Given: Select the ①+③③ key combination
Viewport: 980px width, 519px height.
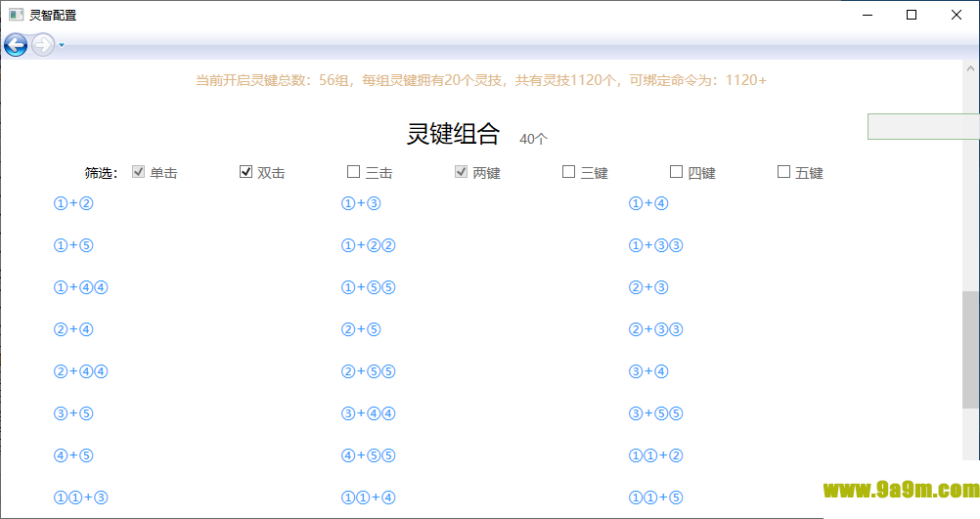Looking at the screenshot, I should [655, 245].
